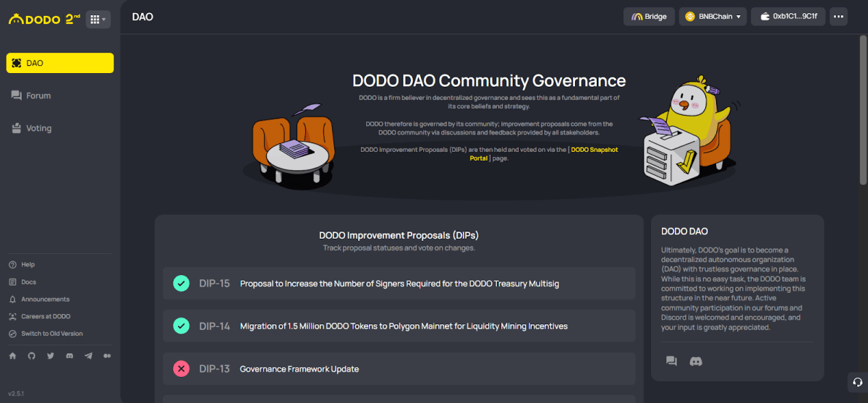Click the Voting ballot box icon
The width and height of the screenshot is (868, 403).
tap(17, 128)
